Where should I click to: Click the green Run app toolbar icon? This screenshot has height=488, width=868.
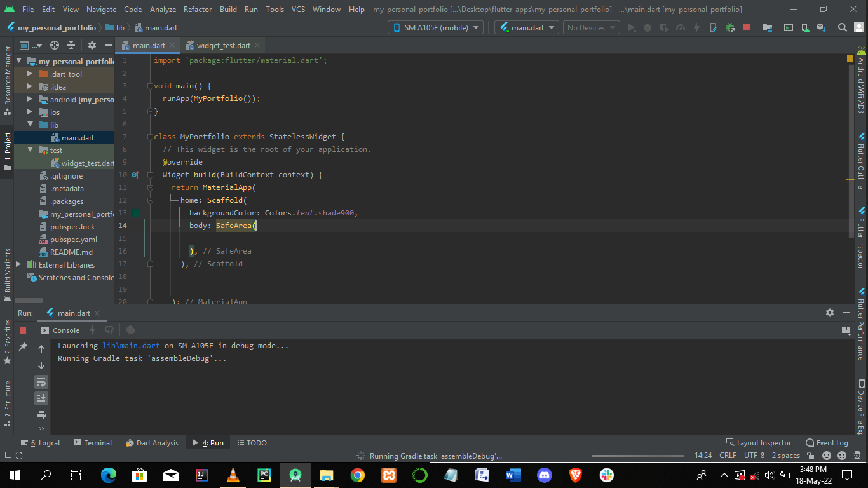[631, 28]
